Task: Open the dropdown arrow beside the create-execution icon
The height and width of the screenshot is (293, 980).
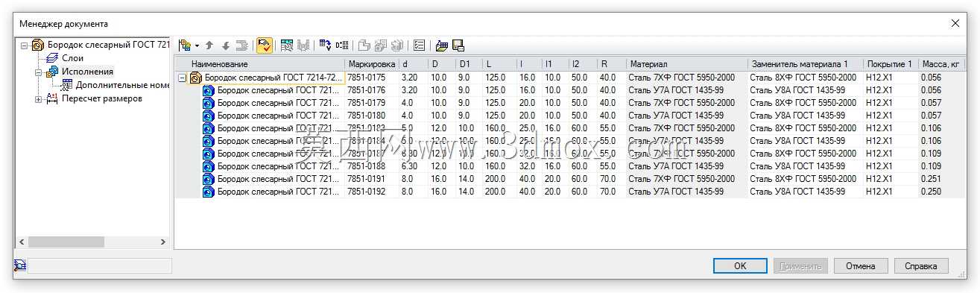Action: 197,45
